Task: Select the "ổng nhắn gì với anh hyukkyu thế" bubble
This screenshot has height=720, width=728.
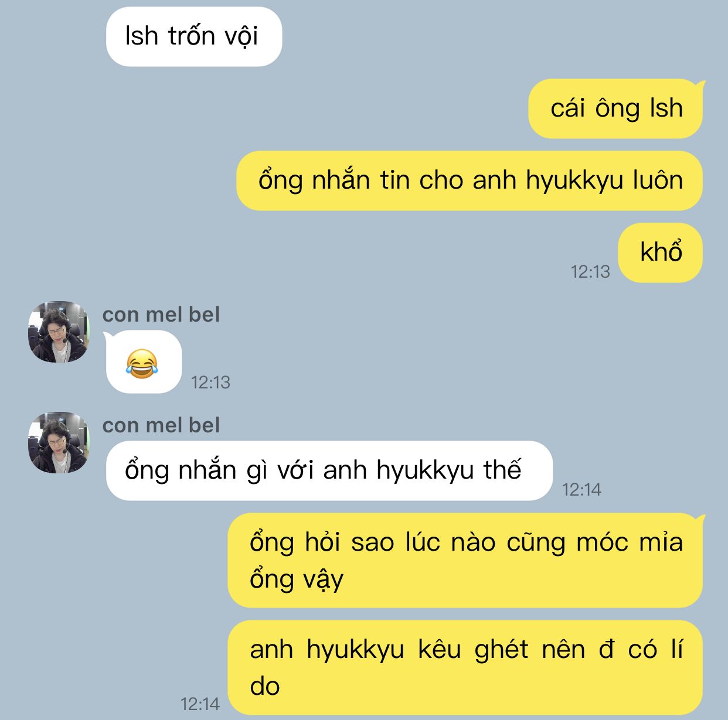Action: point(329,470)
